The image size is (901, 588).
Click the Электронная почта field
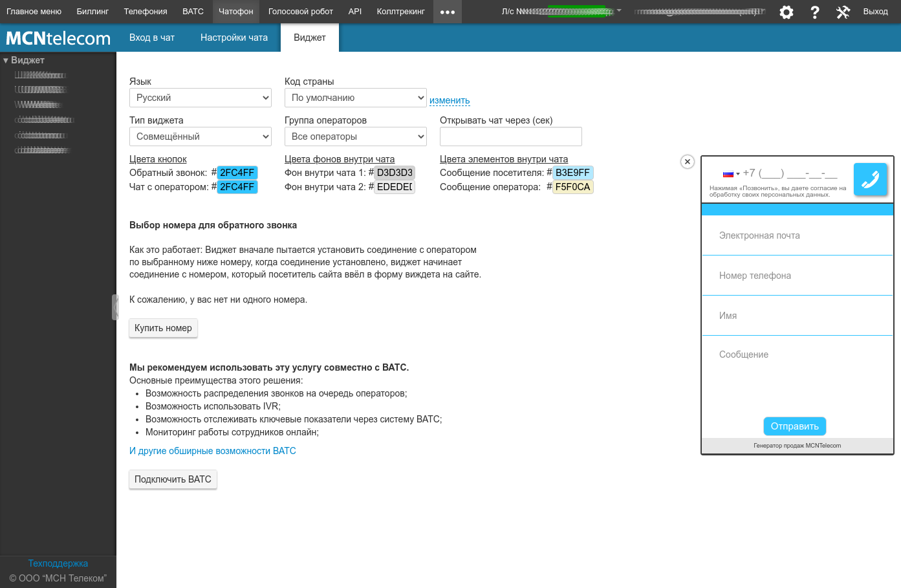click(798, 235)
